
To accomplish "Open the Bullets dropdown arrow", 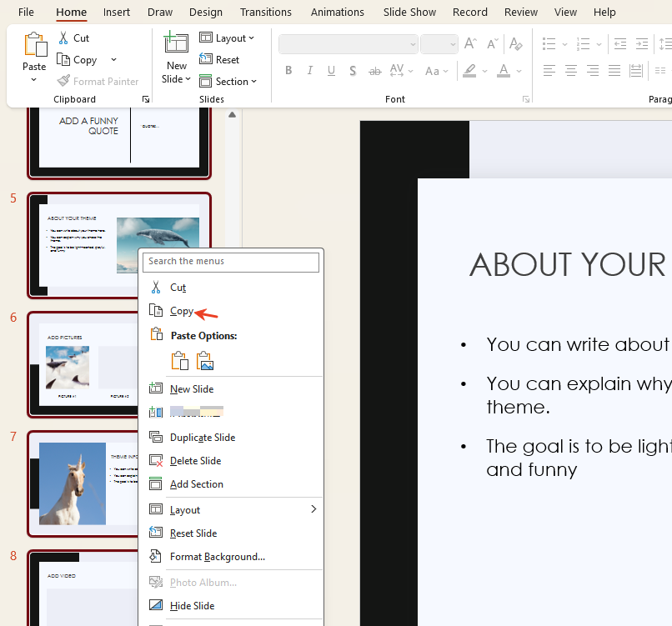I will click(x=564, y=43).
